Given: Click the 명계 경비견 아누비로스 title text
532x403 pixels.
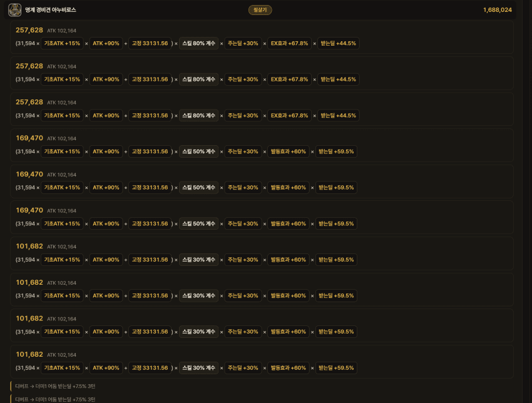Looking at the screenshot, I should coord(51,10).
